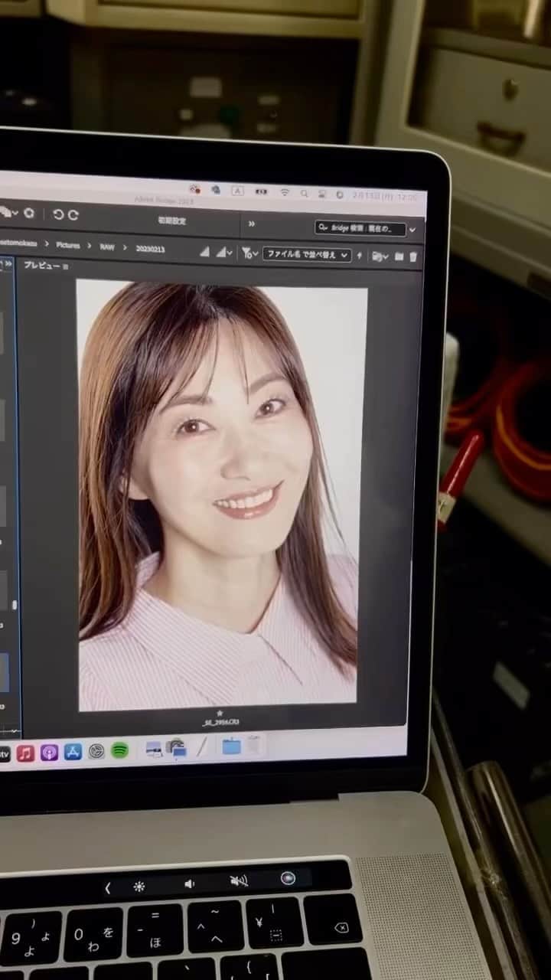The image size is (551, 980).
Task: Open the 初期設定 workspace
Action: pyautogui.click(x=171, y=220)
